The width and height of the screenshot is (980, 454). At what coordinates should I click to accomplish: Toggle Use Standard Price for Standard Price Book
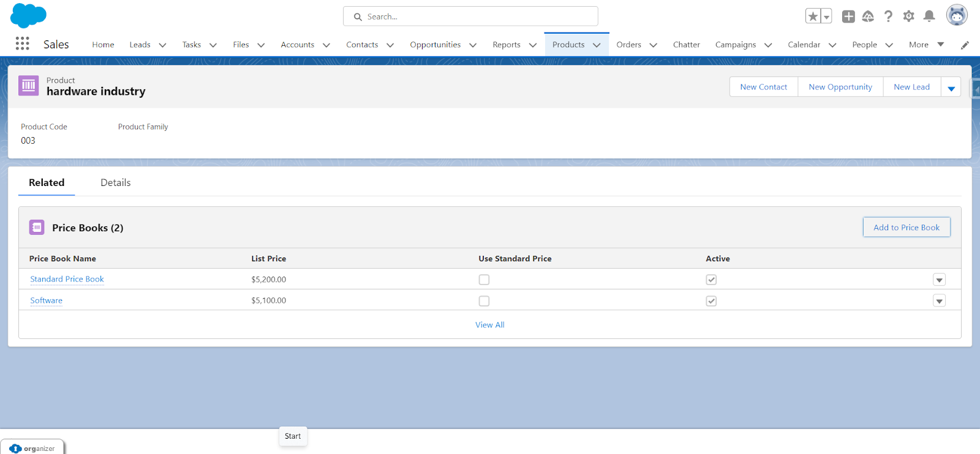tap(484, 280)
